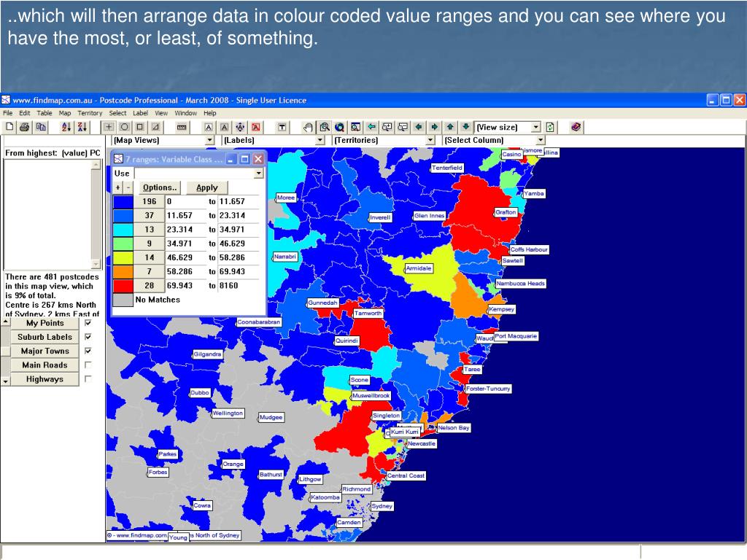Click the Main Roads layer button

(x=44, y=365)
